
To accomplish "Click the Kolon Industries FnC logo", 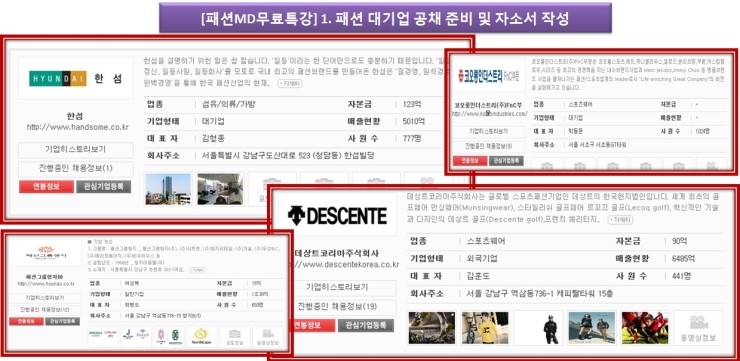I will (x=488, y=76).
